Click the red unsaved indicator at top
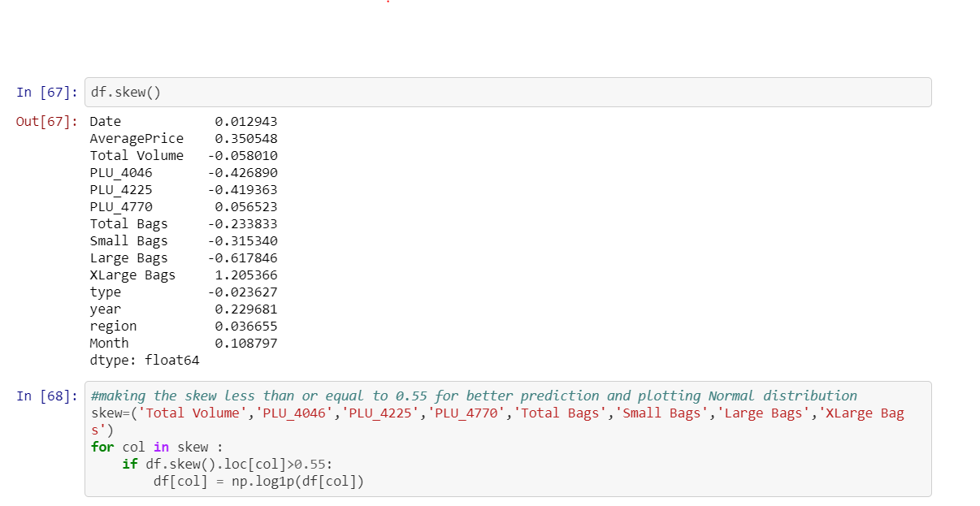Screen dimensions: 980x506 (x=388, y=3)
